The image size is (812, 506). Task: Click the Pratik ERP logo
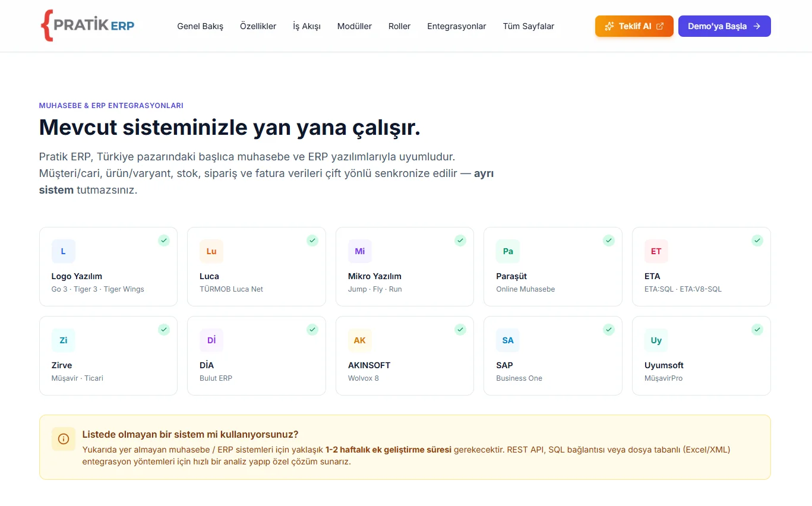click(88, 26)
